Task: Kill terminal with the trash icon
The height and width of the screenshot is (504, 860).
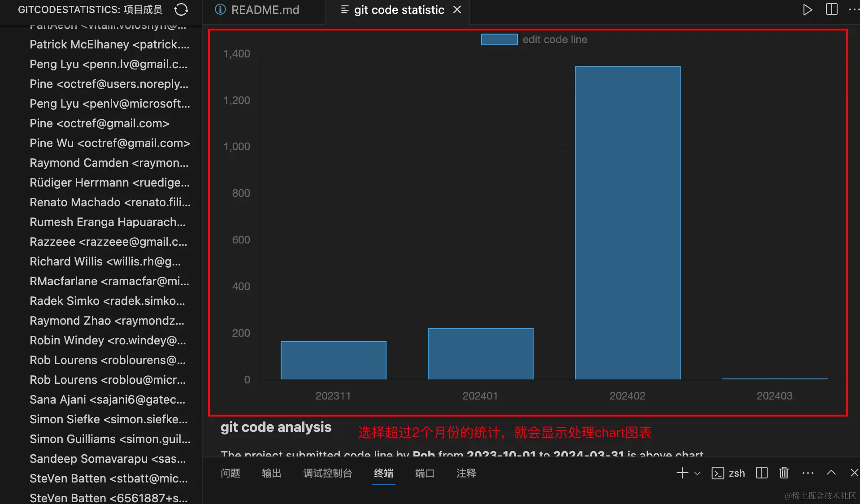Action: 784,473
